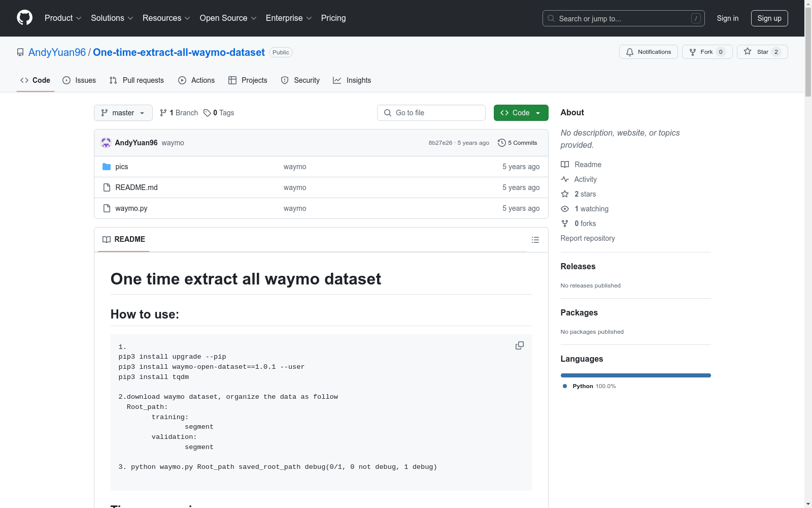Switch to the Projects tab

coord(248,80)
